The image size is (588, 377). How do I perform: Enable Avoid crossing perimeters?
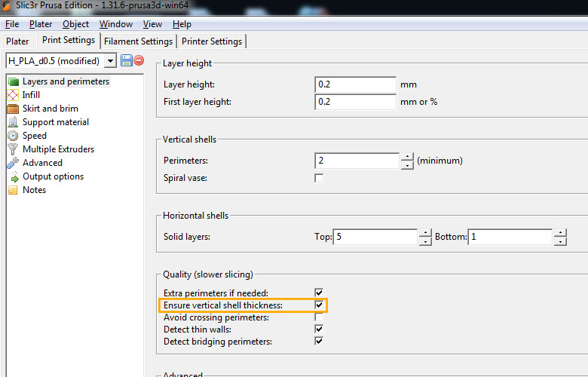click(x=319, y=317)
